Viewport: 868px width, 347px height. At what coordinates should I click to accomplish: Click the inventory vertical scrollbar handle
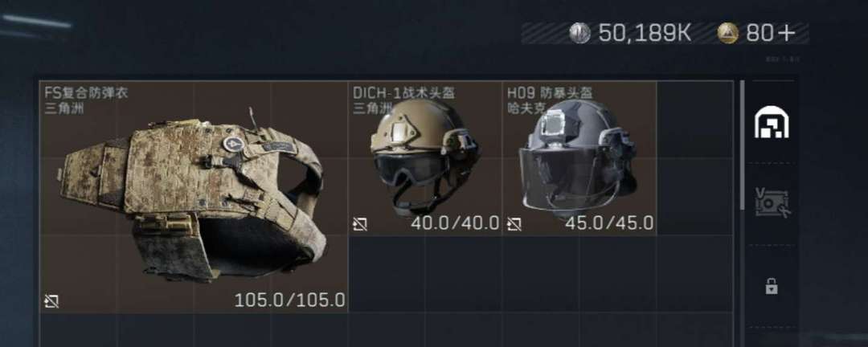(743, 145)
